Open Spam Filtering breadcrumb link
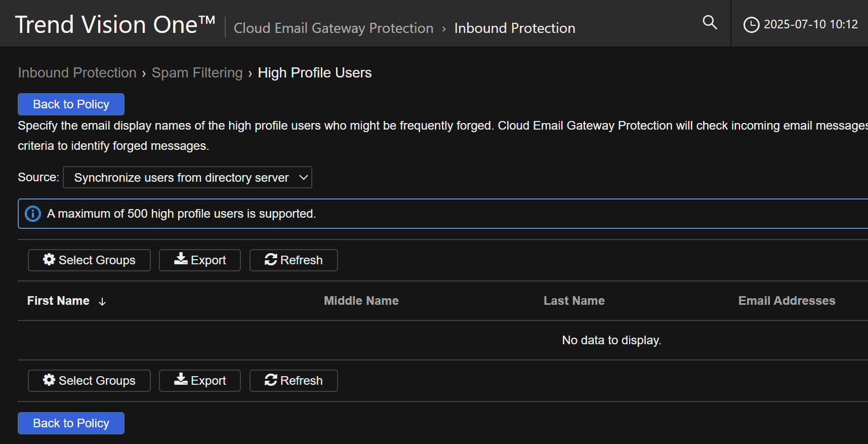Screen dimensions: 868x444 (x=197, y=73)
